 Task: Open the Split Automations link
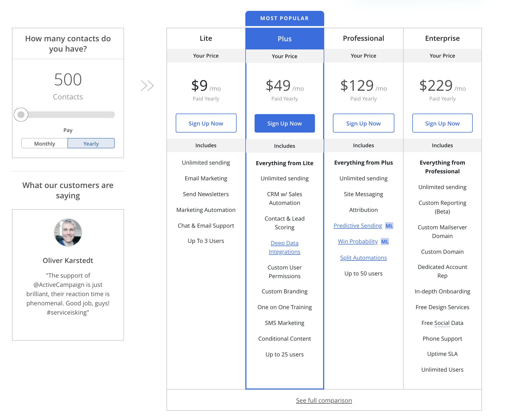click(x=363, y=258)
